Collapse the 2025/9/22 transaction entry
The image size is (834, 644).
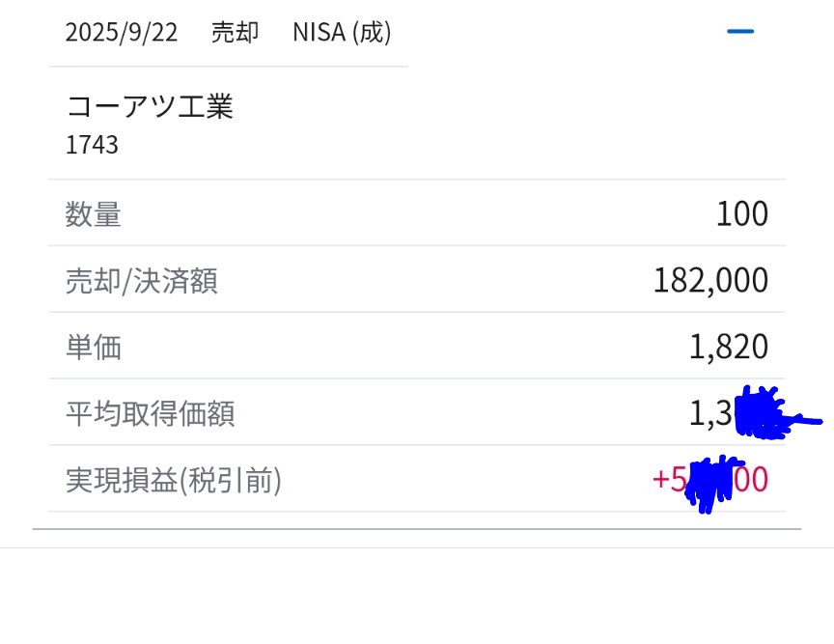coord(740,30)
